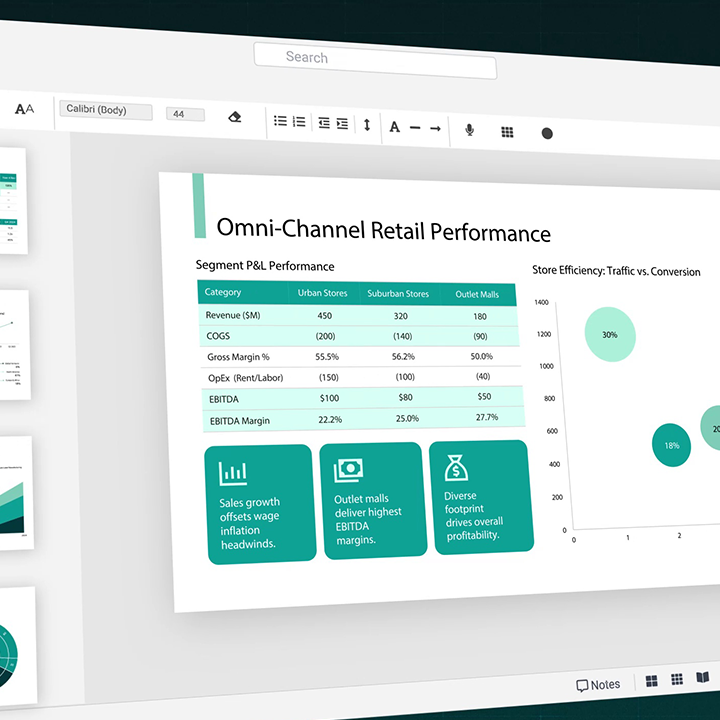Switch to Slide Sorter grid view
The width and height of the screenshot is (720, 720).
click(677, 679)
